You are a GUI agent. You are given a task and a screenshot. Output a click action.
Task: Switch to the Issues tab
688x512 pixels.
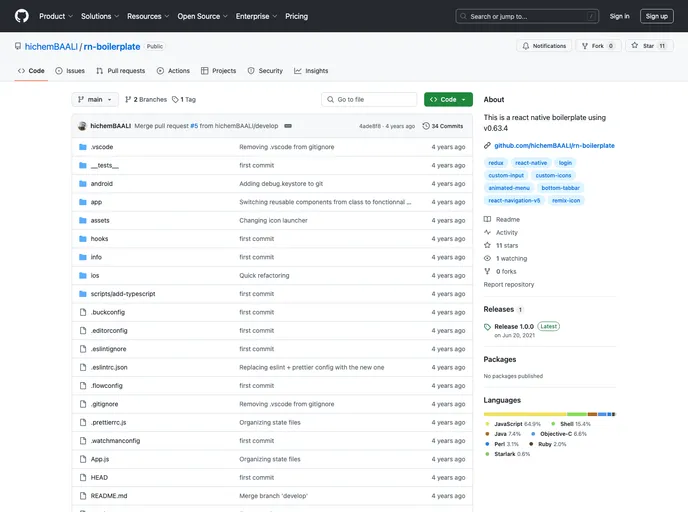click(x=70, y=71)
